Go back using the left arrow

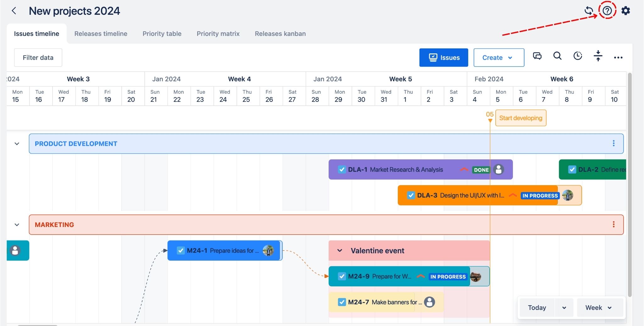tap(14, 11)
